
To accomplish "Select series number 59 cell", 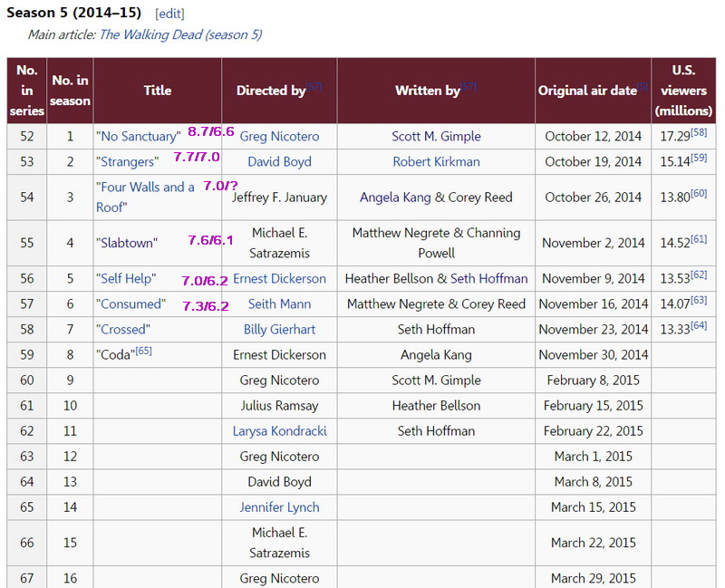I will pos(27,354).
